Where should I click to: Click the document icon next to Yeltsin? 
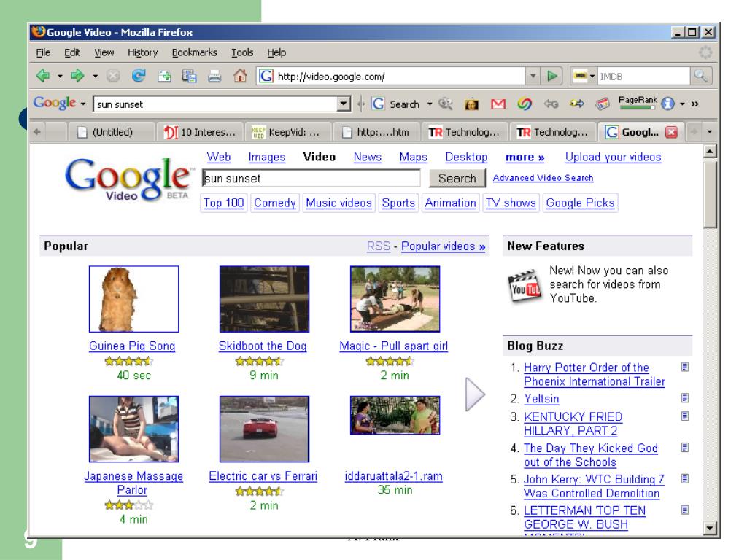point(684,397)
